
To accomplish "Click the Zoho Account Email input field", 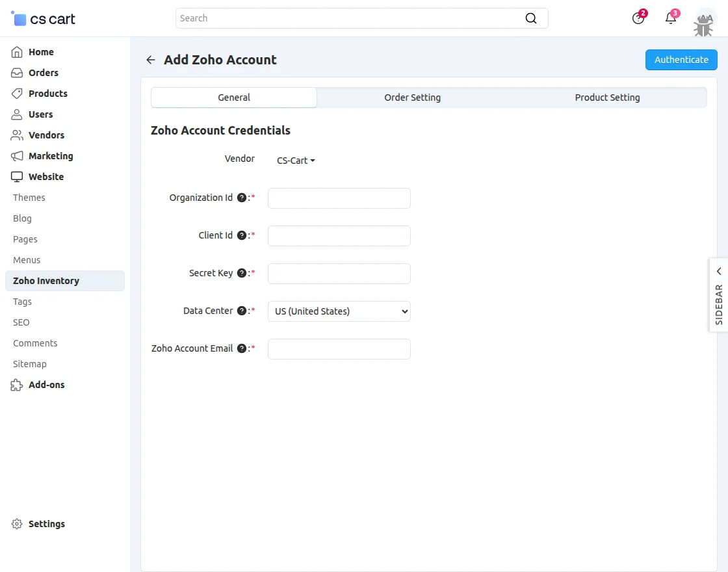I will pyautogui.click(x=339, y=348).
